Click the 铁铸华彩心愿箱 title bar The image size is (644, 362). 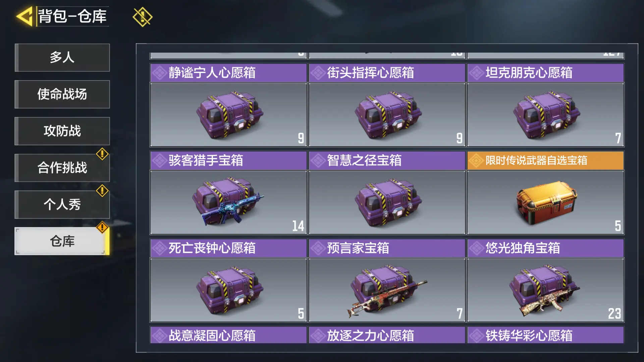[546, 335]
